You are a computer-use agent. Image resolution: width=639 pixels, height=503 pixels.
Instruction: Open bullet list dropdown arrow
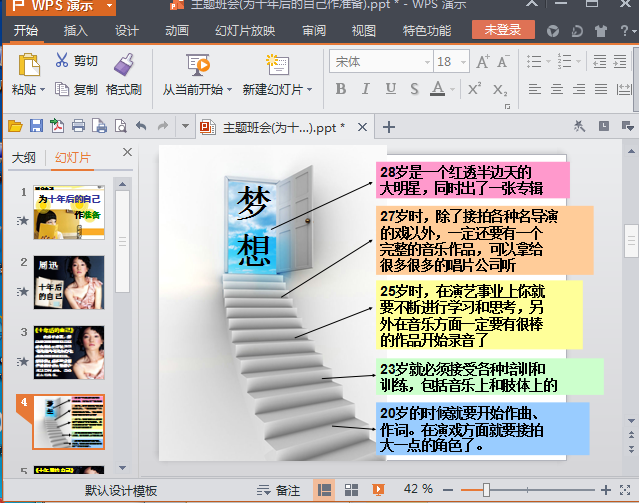coord(548,62)
